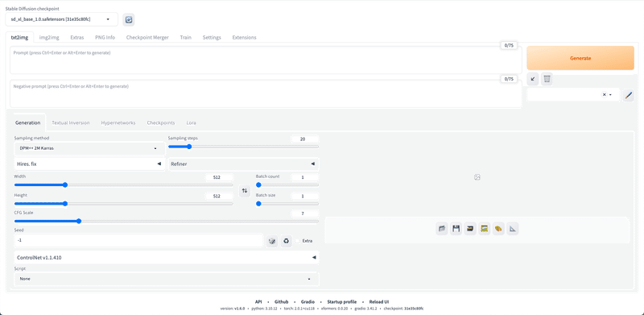Expand the Hires. fix section
The height and width of the screenshot is (315, 644).
[x=90, y=164]
